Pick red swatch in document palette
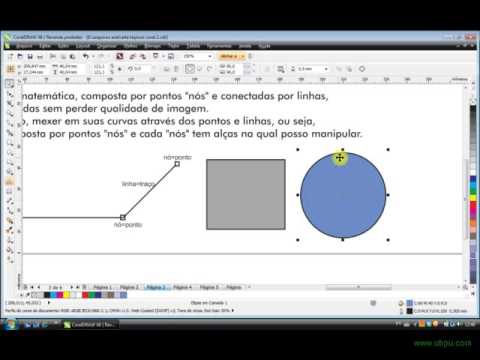Viewport: 480px width, 360px height. point(85,295)
